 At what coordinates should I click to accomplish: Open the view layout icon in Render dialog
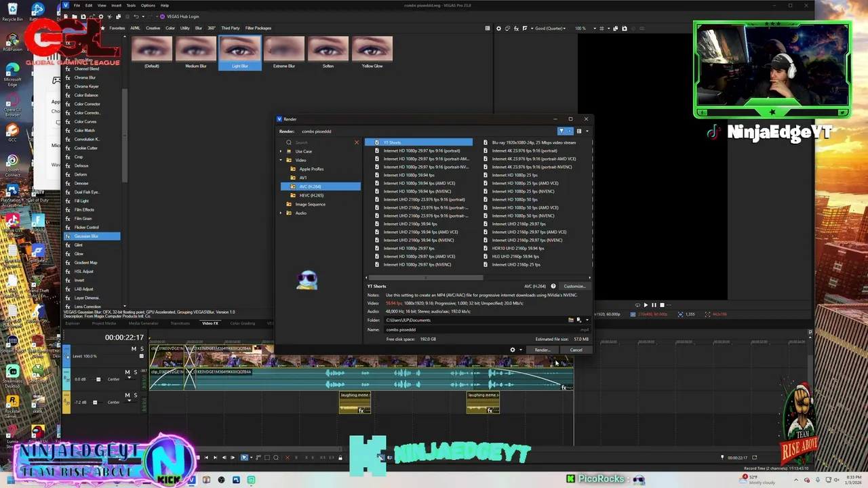pos(578,131)
